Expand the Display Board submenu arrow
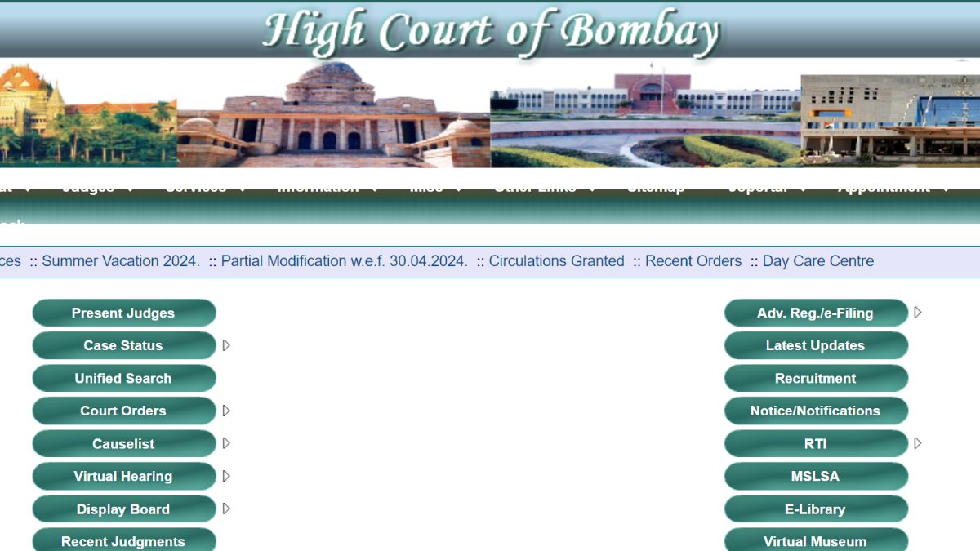Image resolution: width=980 pixels, height=551 pixels. 226,509
